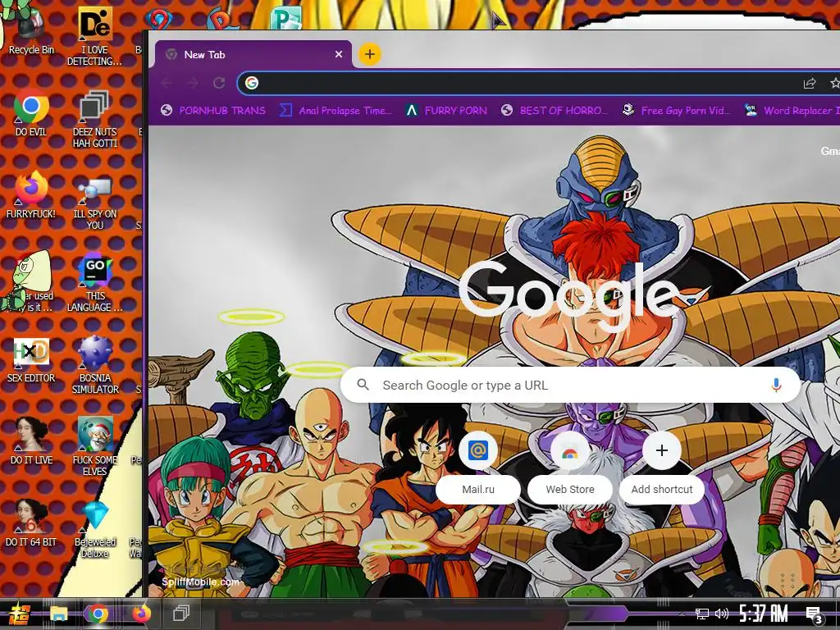Open Task View on the taskbar
Viewport: 840px width, 630px height.
click(181, 614)
